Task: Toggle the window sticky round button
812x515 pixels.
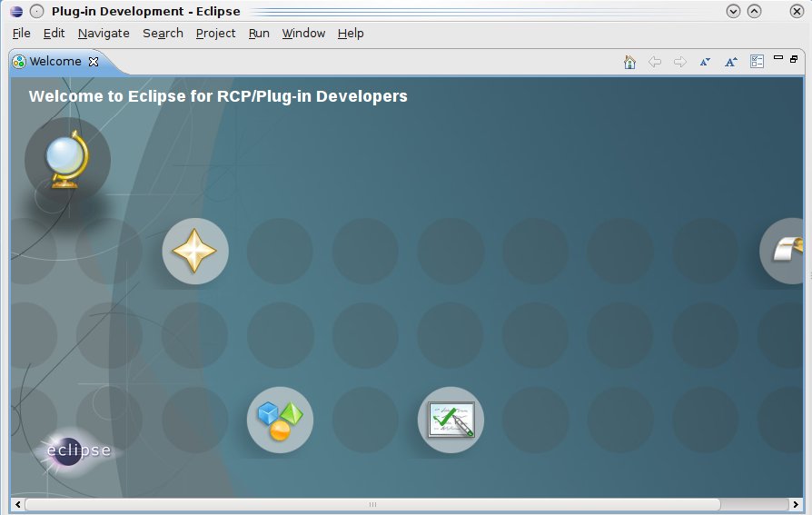Action: pyautogui.click(x=36, y=12)
